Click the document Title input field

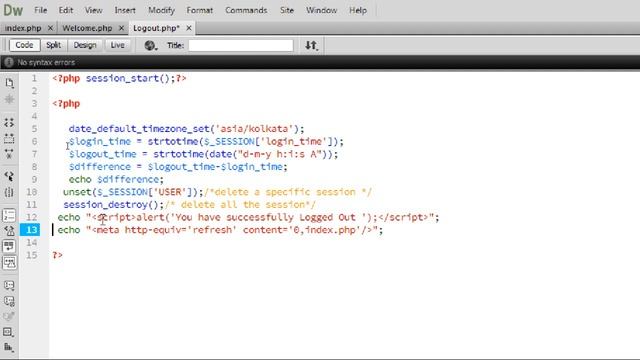click(241, 45)
